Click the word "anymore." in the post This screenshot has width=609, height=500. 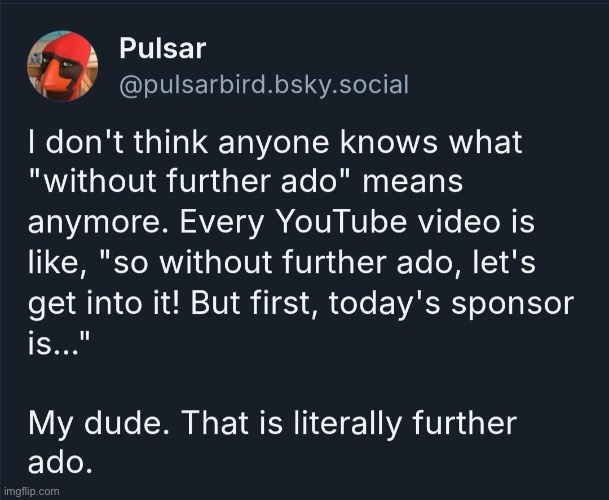pyautogui.click(x=98, y=223)
